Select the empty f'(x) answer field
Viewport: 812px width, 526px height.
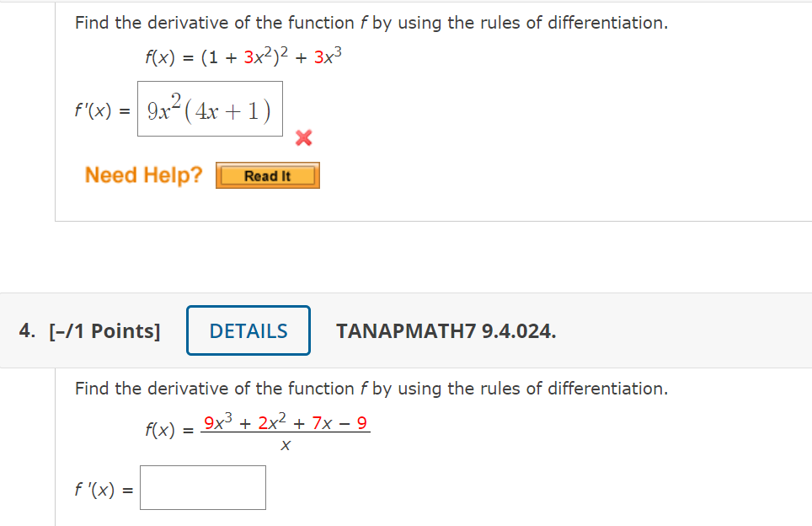202,487
